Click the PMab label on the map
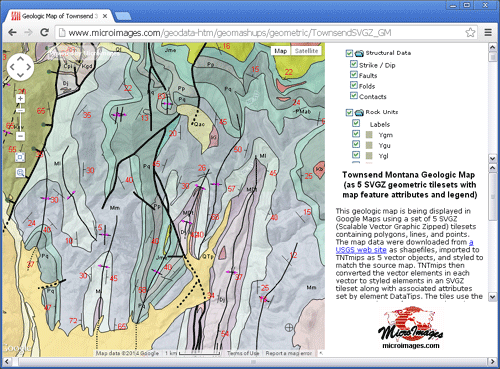 pos(303,112)
